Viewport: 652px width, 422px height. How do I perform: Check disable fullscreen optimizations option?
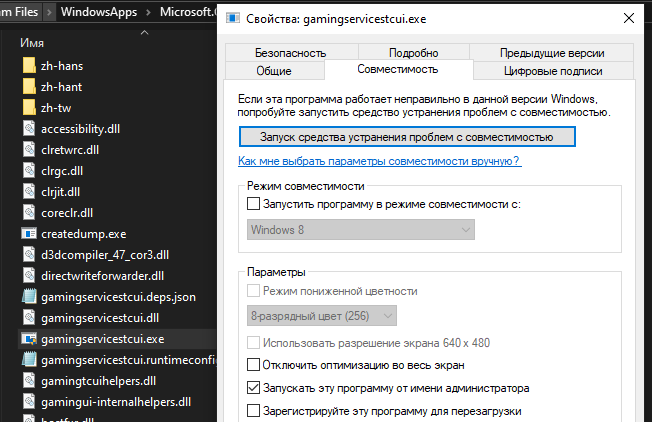[253, 365]
